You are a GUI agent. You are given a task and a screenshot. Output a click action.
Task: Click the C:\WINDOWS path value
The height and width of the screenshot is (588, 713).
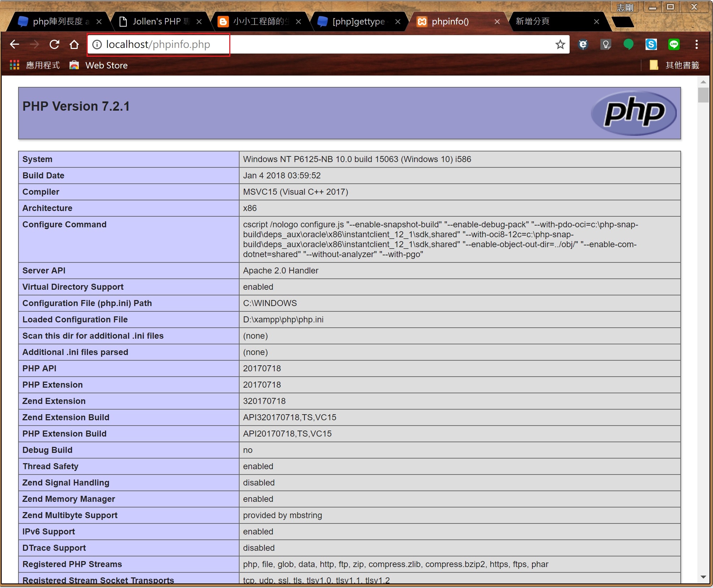pyautogui.click(x=270, y=303)
